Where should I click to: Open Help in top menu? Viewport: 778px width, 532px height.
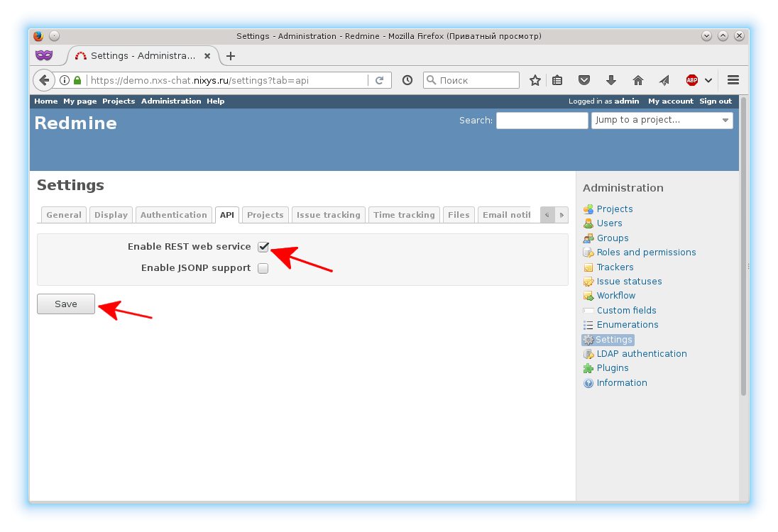click(216, 101)
